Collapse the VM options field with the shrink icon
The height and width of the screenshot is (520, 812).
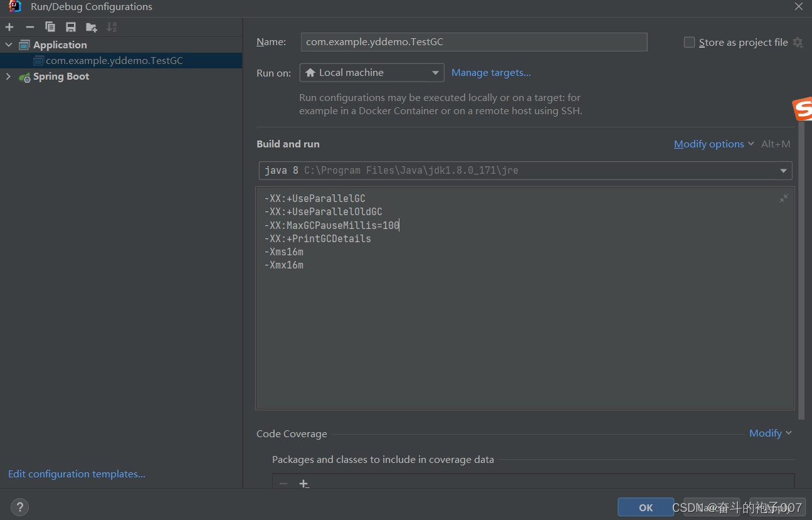pyautogui.click(x=784, y=198)
